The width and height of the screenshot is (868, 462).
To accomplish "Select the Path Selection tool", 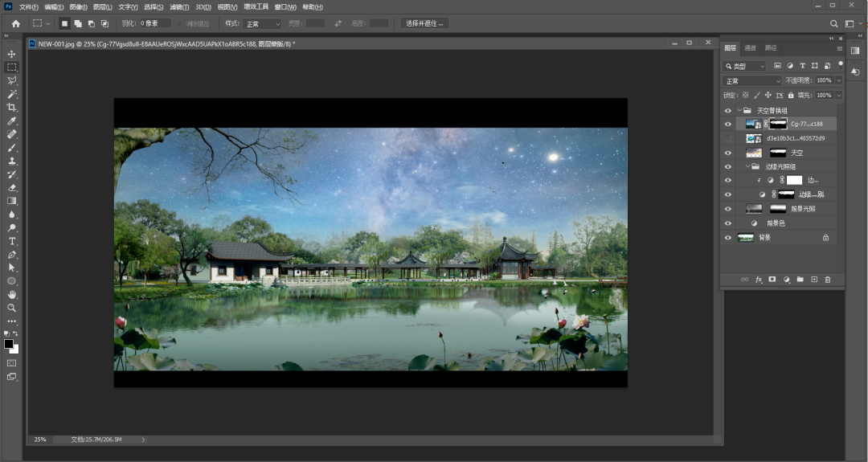I will (11, 268).
